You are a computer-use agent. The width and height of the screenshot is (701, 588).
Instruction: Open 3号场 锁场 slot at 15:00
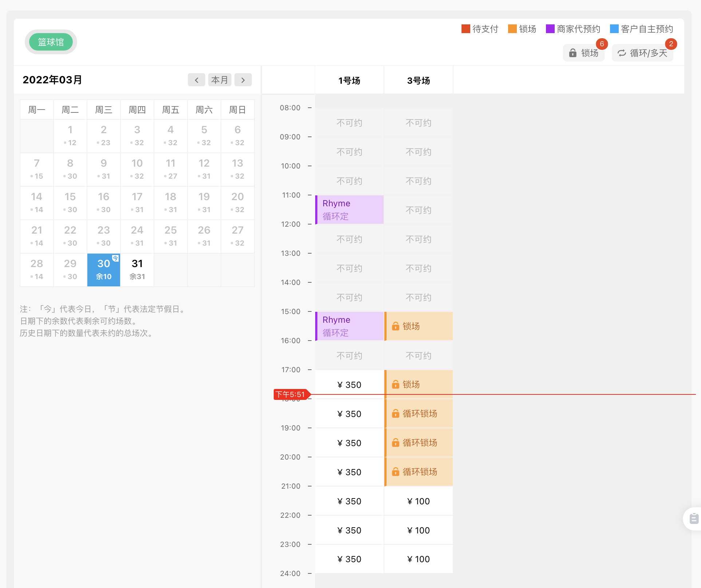click(x=419, y=326)
